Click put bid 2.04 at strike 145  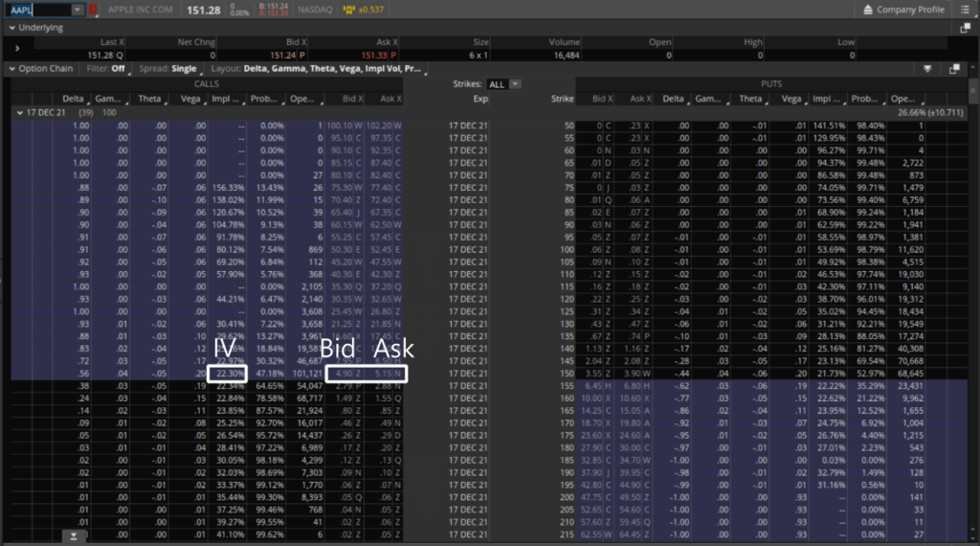point(596,361)
